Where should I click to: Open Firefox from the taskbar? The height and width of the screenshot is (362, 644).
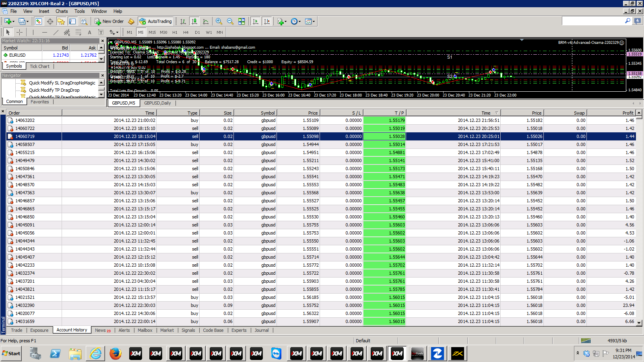[x=116, y=354]
